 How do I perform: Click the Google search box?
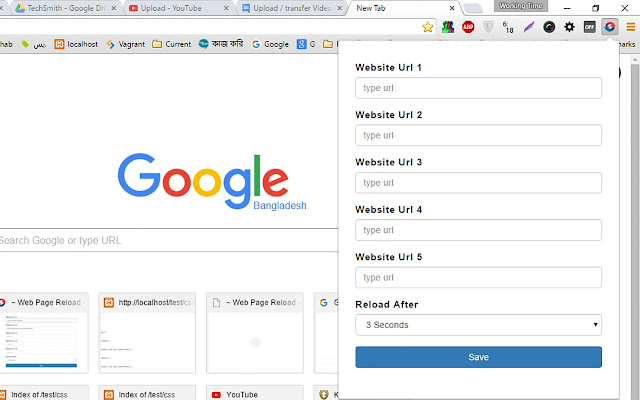pos(167,240)
